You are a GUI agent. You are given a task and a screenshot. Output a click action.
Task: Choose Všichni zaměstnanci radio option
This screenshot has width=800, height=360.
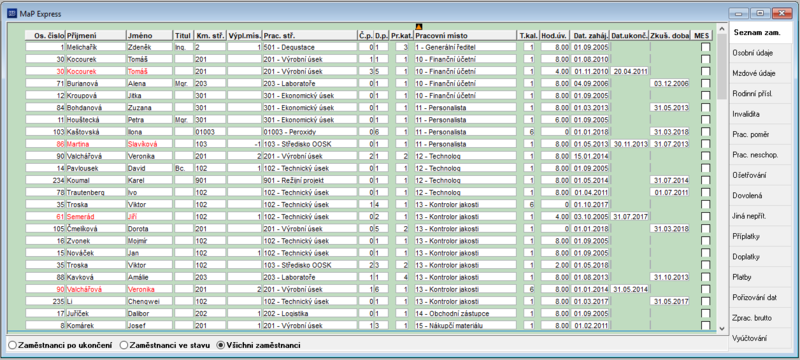[x=220, y=345]
